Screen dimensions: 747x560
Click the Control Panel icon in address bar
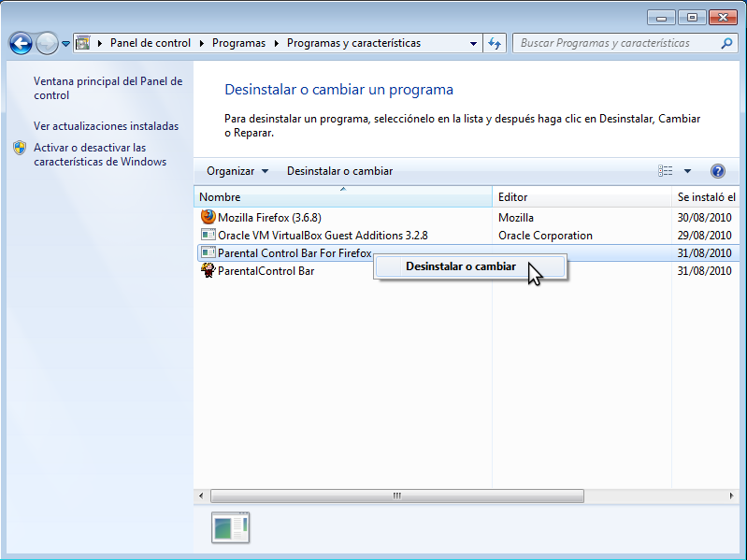pos(83,43)
